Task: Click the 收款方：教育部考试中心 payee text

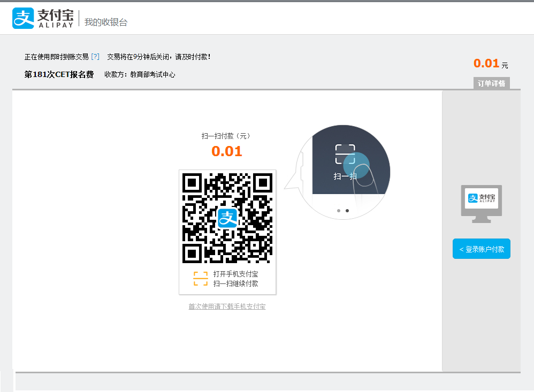Action: (x=140, y=74)
